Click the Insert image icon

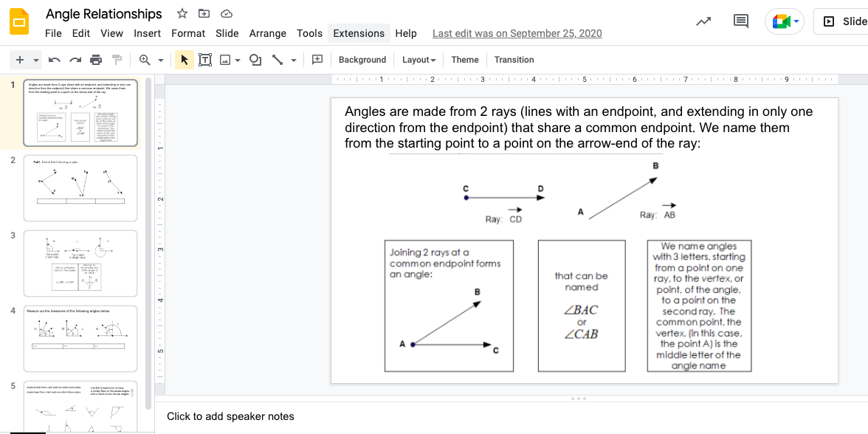(x=225, y=59)
